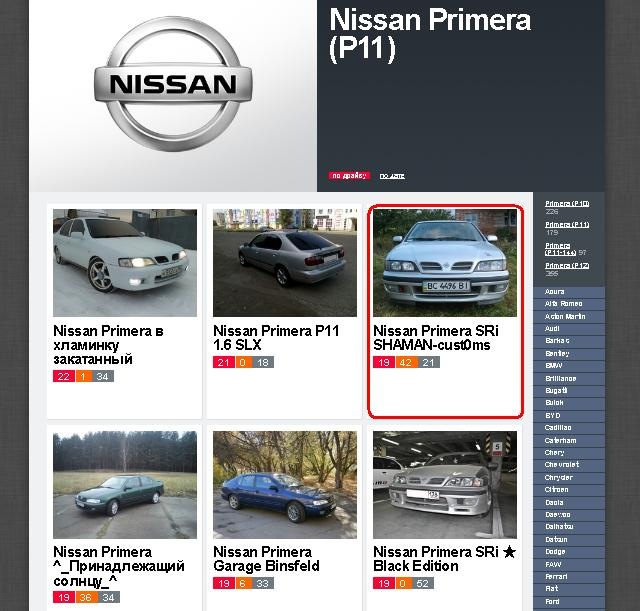Select Barkas in the brand list
Image resolution: width=640 pixels, height=611 pixels.
click(x=557, y=340)
